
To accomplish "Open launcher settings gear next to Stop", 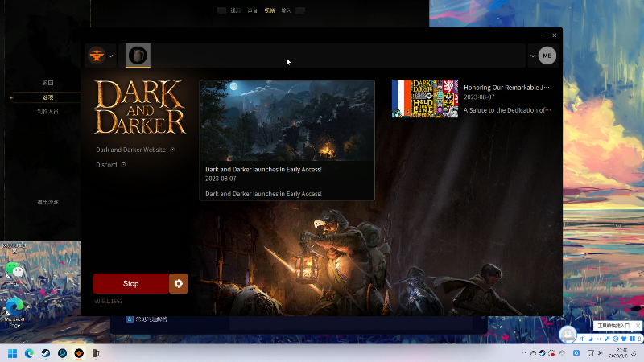I will [x=178, y=284].
